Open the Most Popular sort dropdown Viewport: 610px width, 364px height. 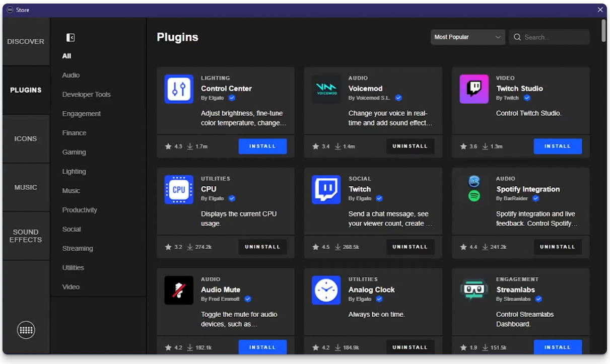[468, 37]
